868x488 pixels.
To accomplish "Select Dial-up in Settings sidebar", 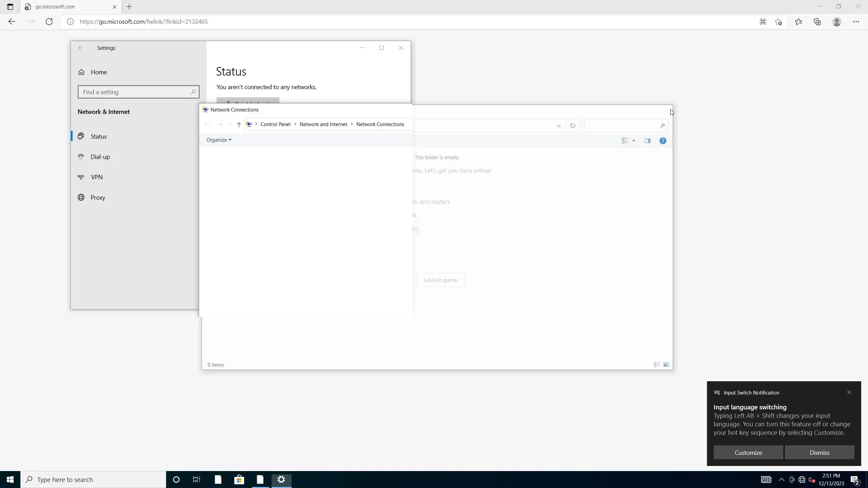I will tap(100, 157).
